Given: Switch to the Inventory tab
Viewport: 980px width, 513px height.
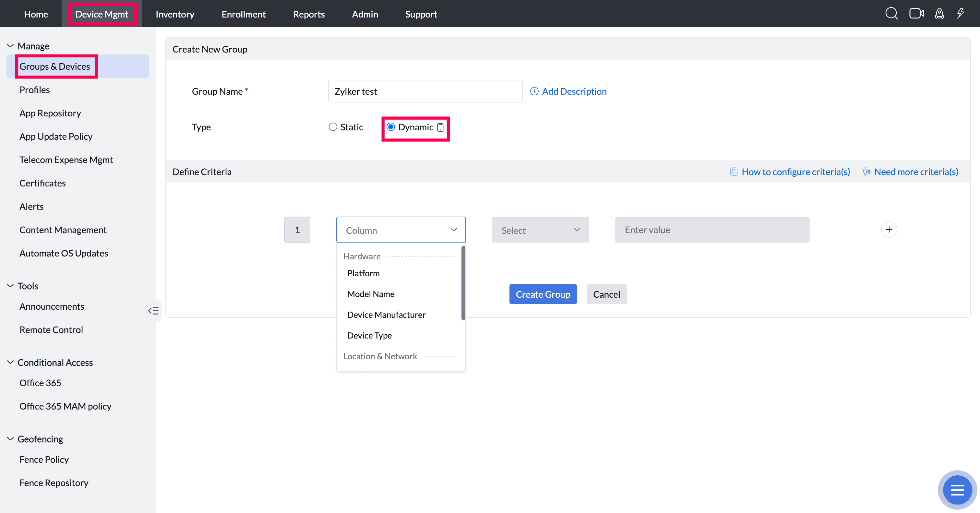Looking at the screenshot, I should point(174,14).
